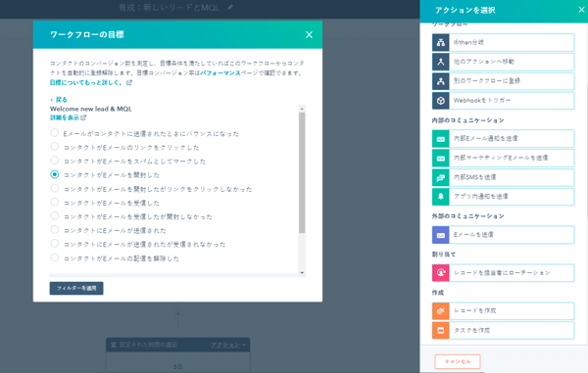Choose Eメールを送信 action
This screenshot has height=373, width=588.
pyautogui.click(x=504, y=235)
